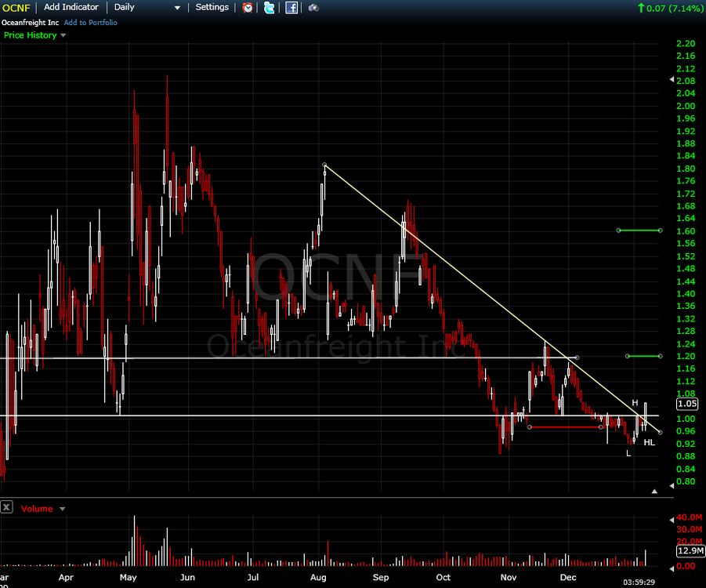Screen dimensions: 706x588
Task: Click the arrow marker beside 2.08 on the price axis
Action: pyautogui.click(x=672, y=80)
